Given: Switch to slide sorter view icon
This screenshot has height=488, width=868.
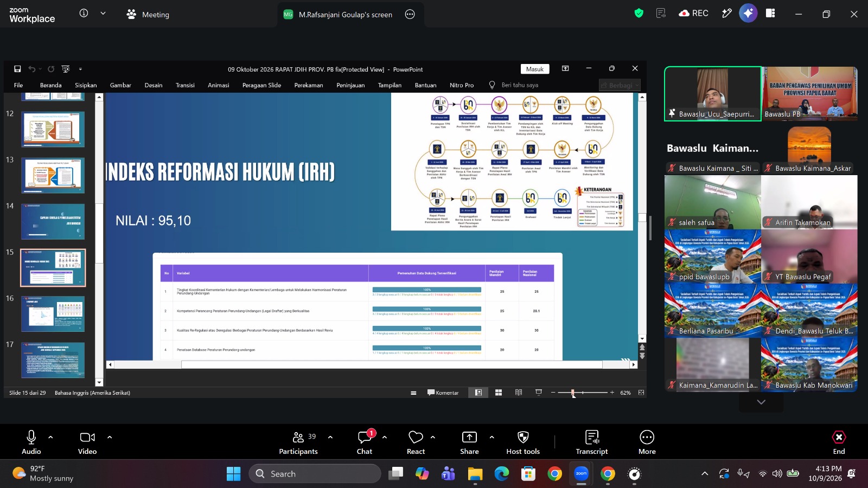Looking at the screenshot, I should [499, 393].
